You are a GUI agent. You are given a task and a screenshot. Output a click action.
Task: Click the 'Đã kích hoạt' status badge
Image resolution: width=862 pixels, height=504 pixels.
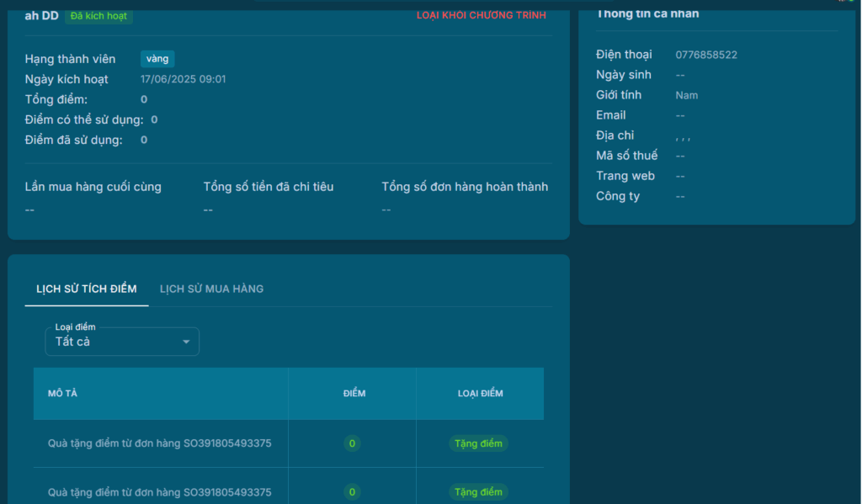(98, 15)
